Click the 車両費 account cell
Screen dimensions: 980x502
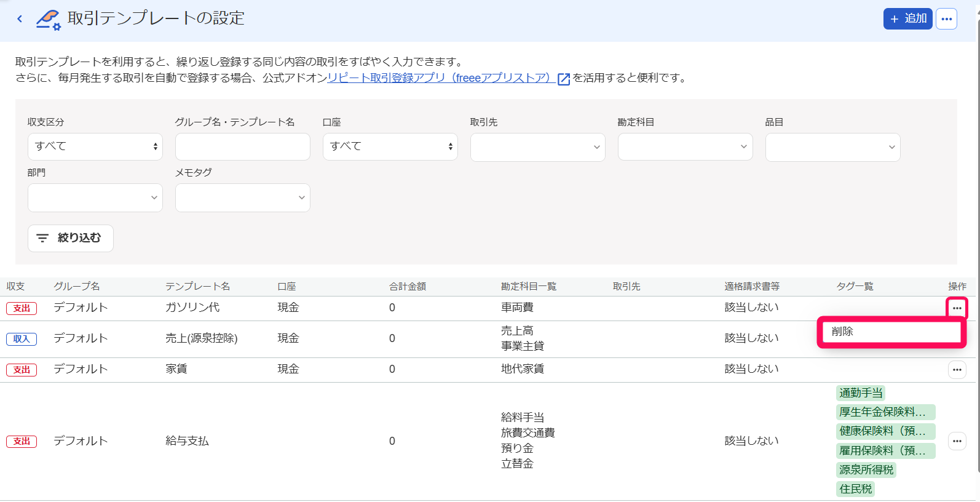517,308
